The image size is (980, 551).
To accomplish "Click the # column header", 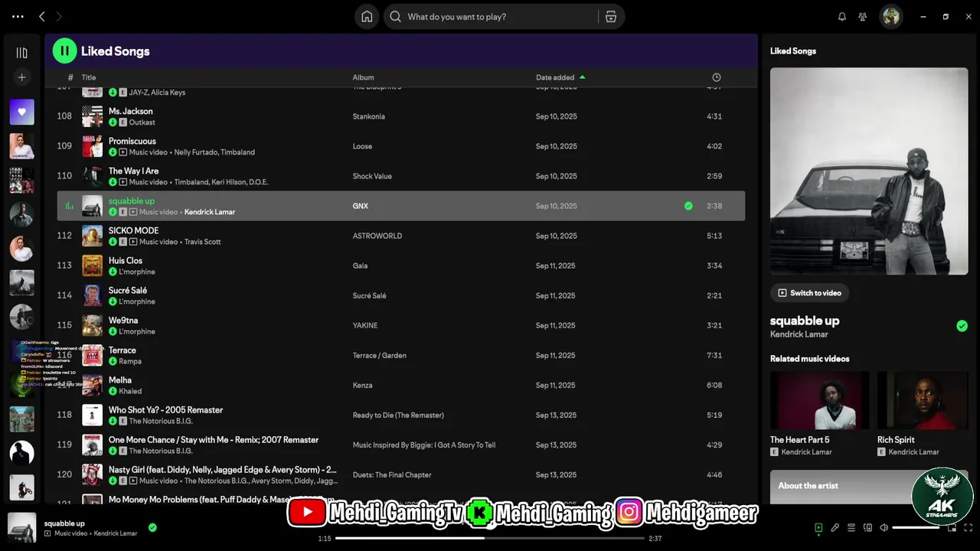I will (70, 77).
